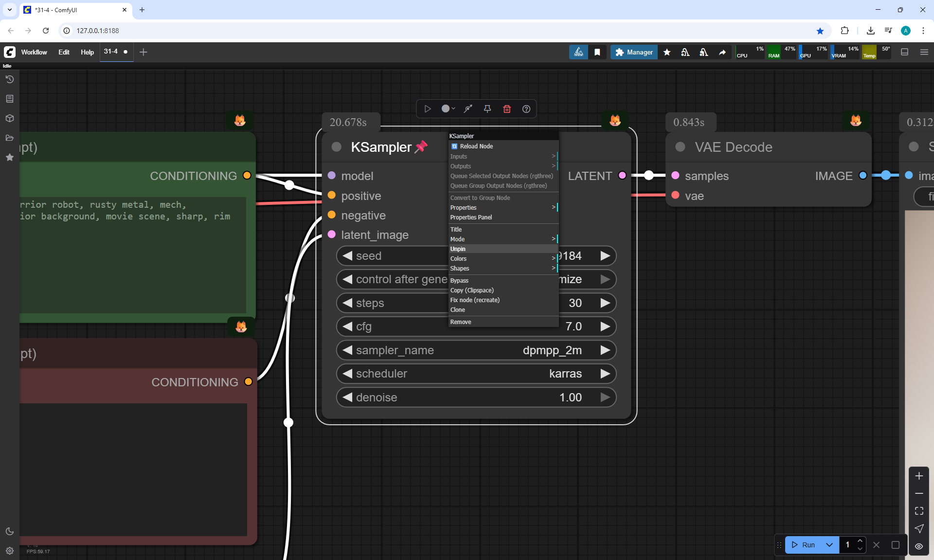Screen dimensions: 934x560
Task: Toggle dark theme moon icon
Action: point(9,531)
